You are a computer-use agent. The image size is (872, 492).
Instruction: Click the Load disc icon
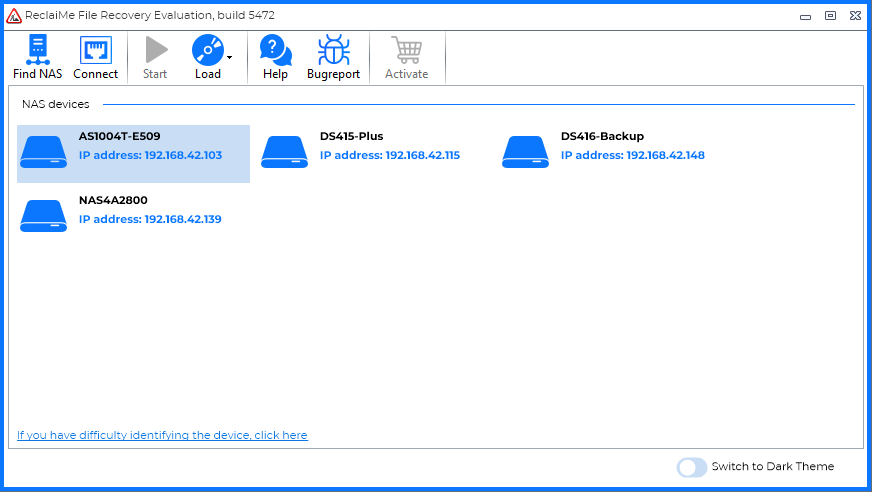[207, 50]
